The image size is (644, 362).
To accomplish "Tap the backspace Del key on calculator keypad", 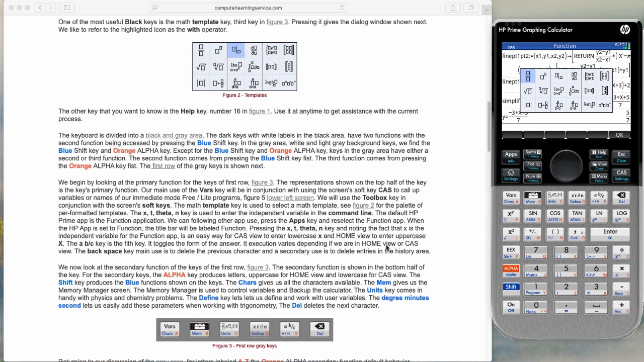I will [x=621, y=198].
